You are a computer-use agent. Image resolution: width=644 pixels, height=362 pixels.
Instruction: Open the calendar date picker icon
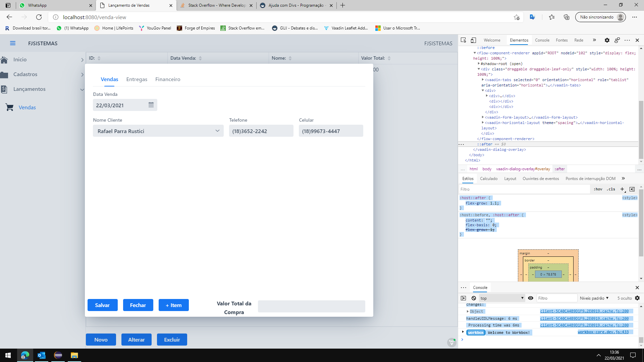point(151,105)
